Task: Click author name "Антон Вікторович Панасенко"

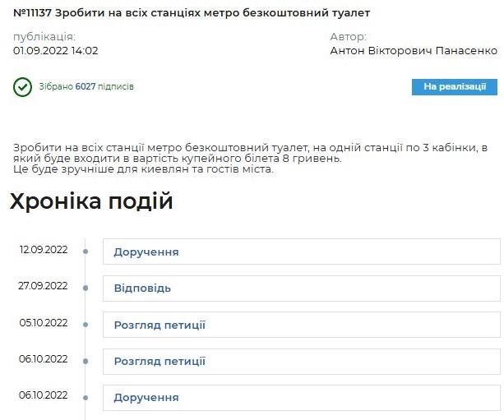Action: pyautogui.click(x=414, y=50)
